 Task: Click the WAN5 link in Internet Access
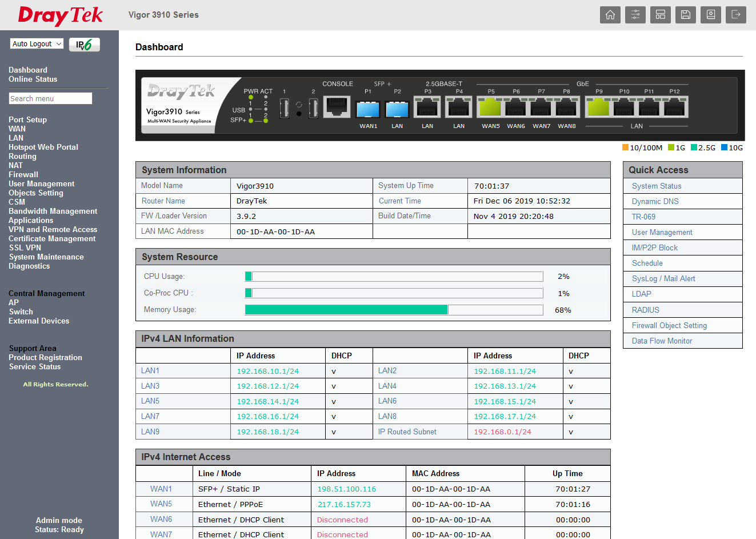[x=161, y=504]
